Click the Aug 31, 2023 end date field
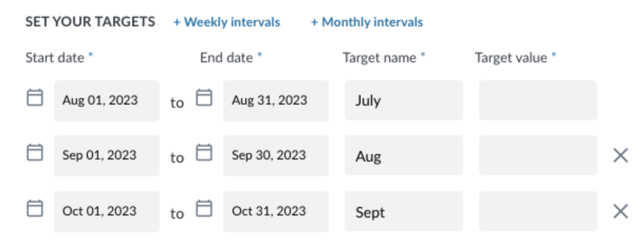This screenshot has height=245, width=644. click(276, 100)
